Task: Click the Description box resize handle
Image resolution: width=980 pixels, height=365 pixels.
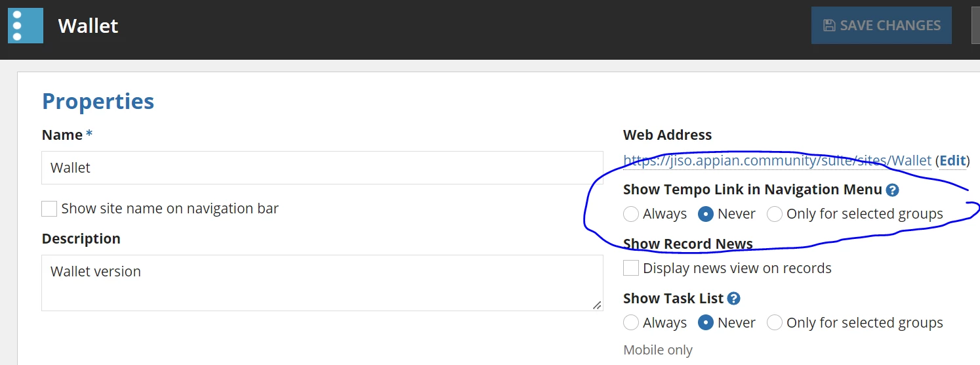Action: coord(596,305)
